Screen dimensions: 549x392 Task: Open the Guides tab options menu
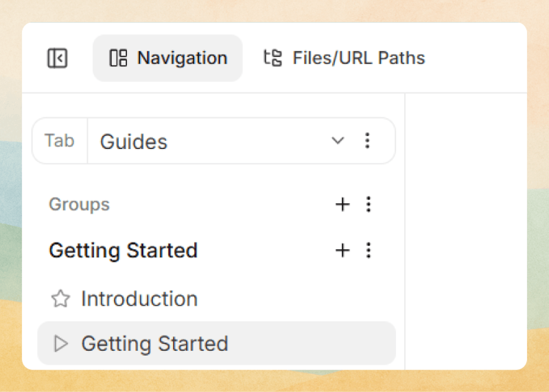coord(367,141)
